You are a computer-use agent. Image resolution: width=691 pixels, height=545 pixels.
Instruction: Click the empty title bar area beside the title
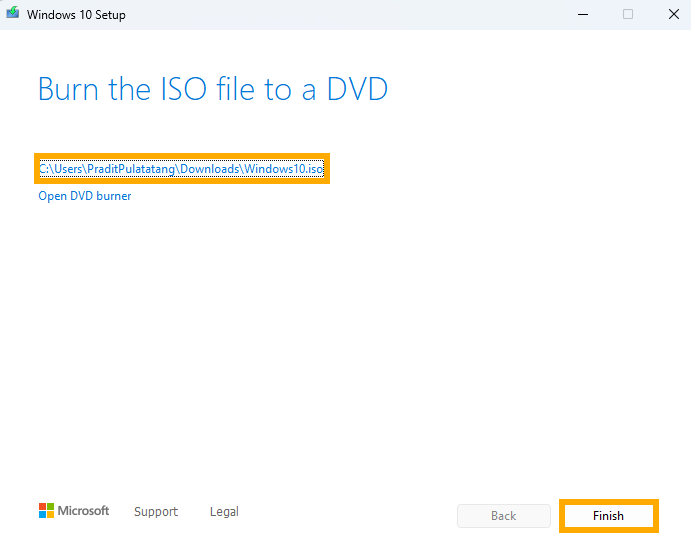pos(344,15)
